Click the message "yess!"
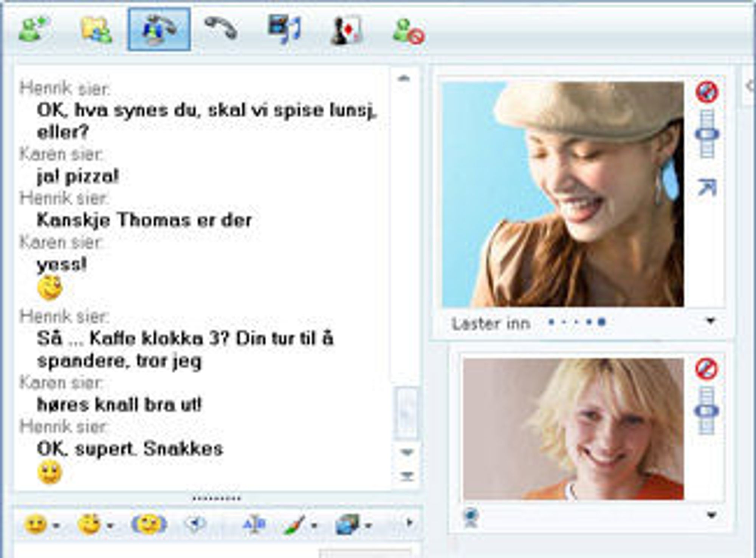The image size is (756, 558). pos(62,264)
